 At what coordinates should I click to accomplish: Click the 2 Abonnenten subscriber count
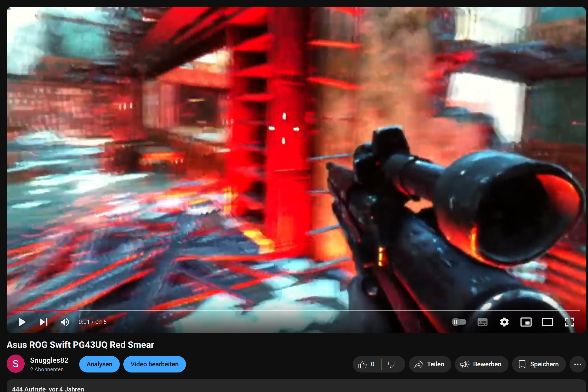(x=47, y=369)
